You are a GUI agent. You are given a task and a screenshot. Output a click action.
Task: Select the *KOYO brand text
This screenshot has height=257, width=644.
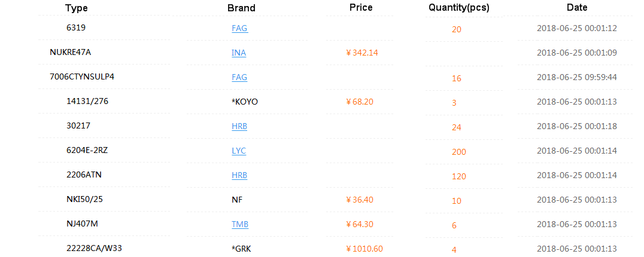(245, 102)
